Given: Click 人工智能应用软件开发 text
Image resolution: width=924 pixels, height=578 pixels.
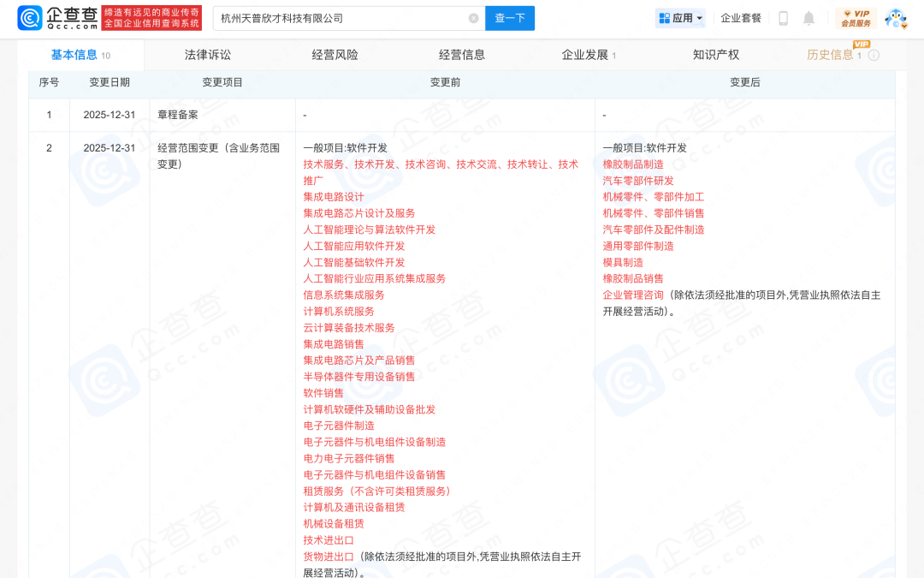Looking at the screenshot, I should point(353,246).
